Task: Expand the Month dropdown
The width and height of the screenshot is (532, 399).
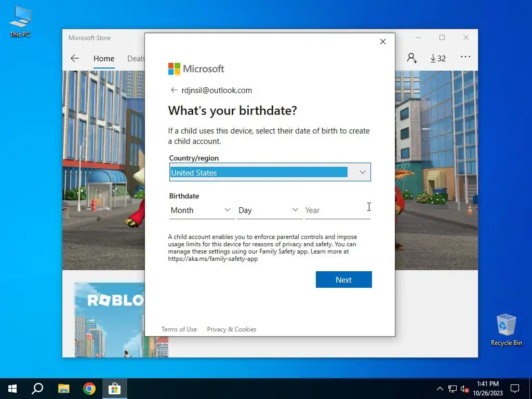Action: [x=202, y=210]
